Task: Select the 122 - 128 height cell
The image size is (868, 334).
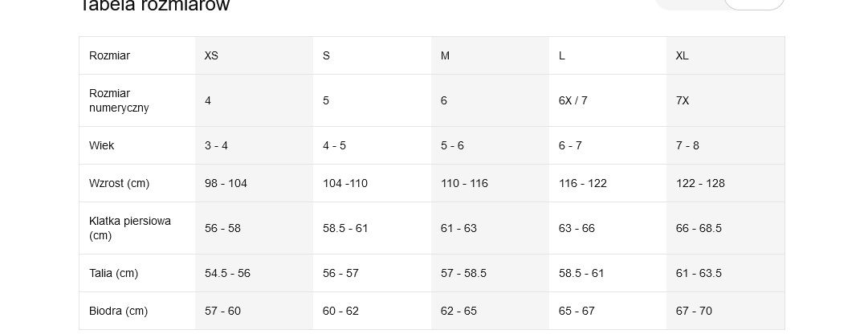Action: tap(700, 183)
